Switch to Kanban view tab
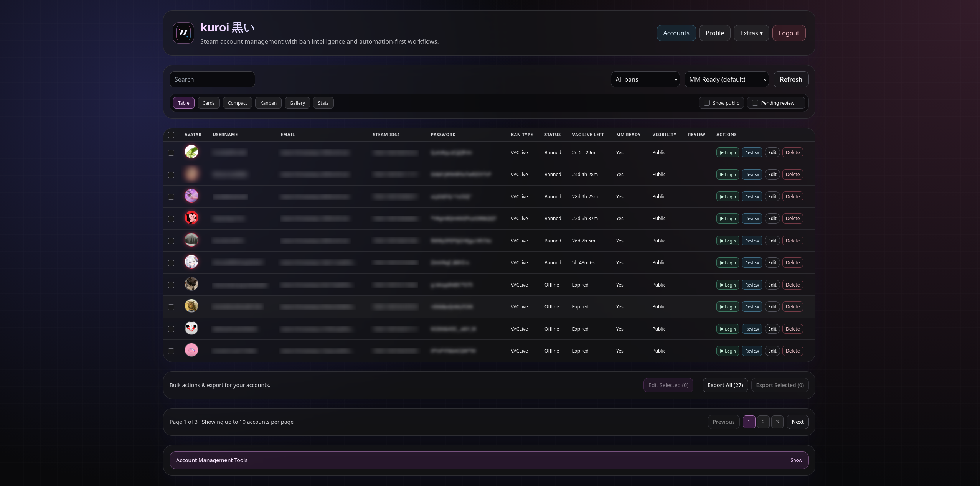This screenshot has height=486, width=980. (268, 103)
